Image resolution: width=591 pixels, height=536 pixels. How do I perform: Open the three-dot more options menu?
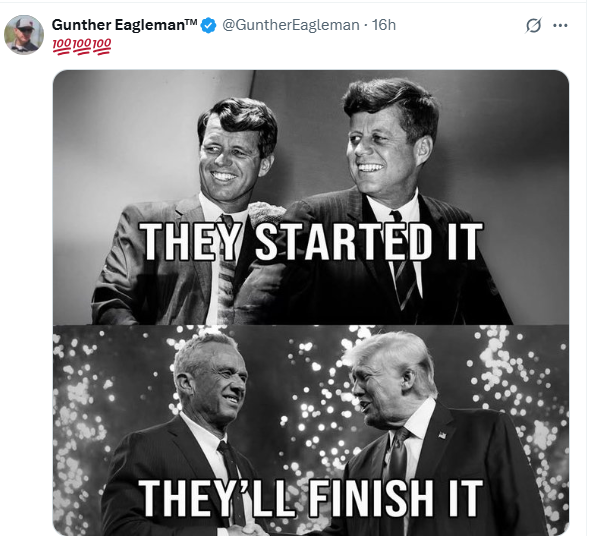(x=560, y=26)
